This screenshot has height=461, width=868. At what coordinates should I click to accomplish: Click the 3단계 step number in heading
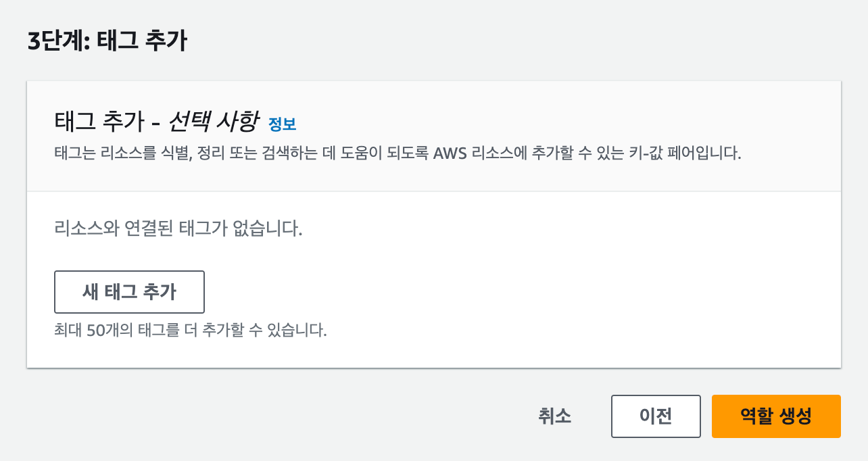click(x=55, y=42)
